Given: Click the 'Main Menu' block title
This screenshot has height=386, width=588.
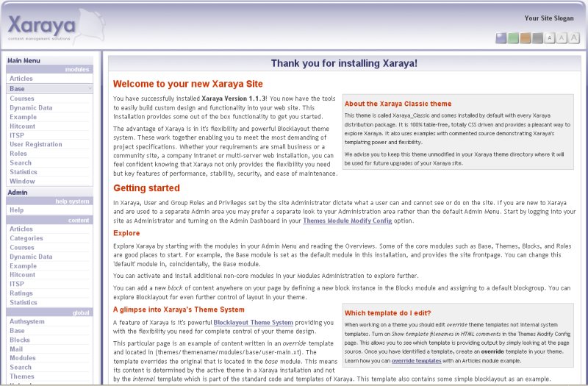Looking at the screenshot, I should pos(24,60).
